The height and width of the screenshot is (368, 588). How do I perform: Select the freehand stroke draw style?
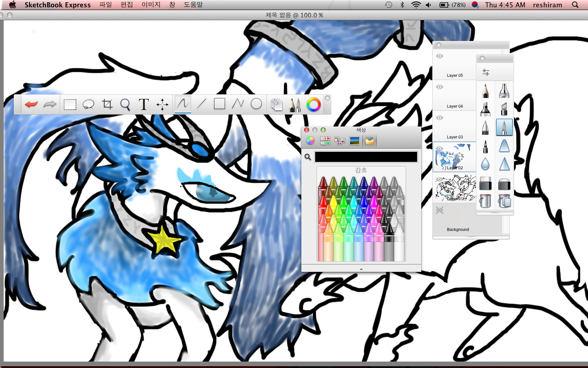click(183, 103)
